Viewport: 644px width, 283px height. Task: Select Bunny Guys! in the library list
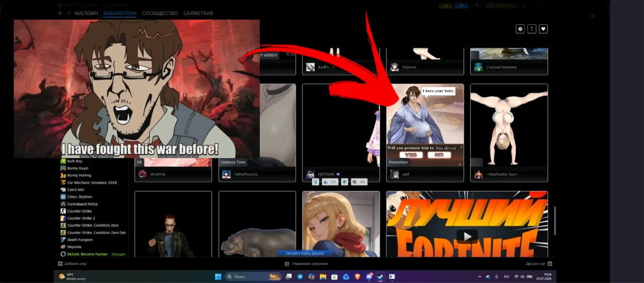point(77,168)
